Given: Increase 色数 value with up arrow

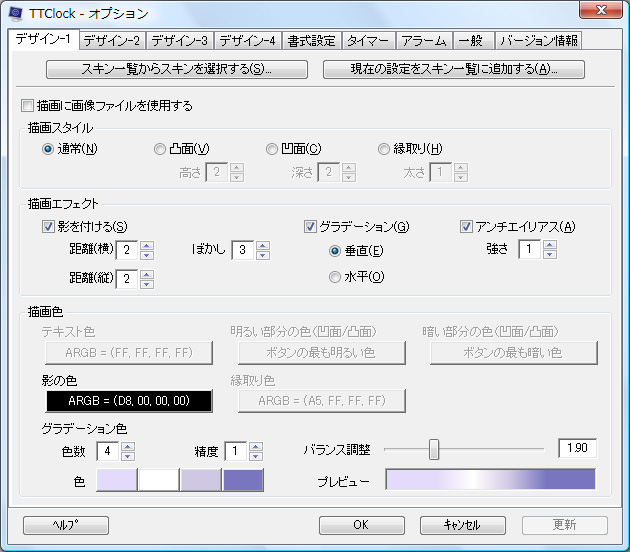Looking at the screenshot, I should pyautogui.click(x=128, y=447).
